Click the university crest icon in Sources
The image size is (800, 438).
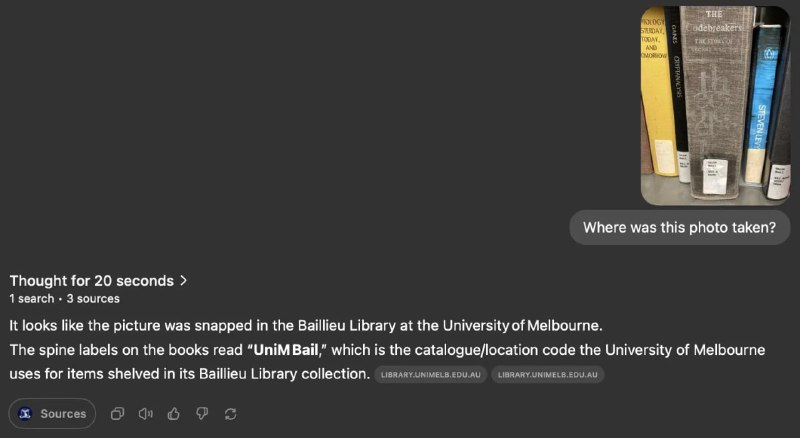click(25, 413)
